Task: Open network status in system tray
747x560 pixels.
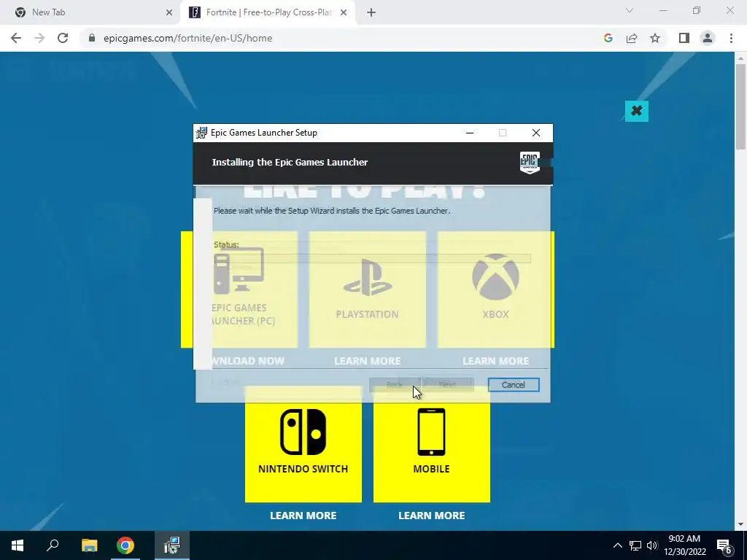Action: 635,545
